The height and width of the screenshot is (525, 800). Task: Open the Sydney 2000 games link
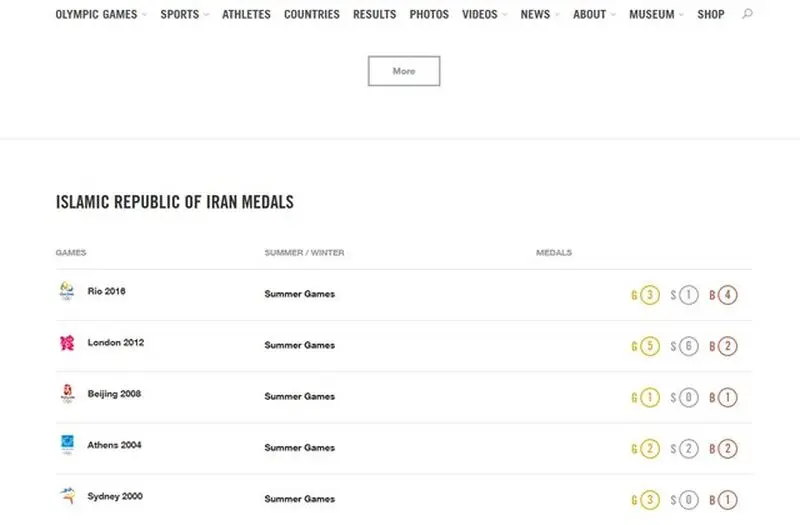pos(115,496)
